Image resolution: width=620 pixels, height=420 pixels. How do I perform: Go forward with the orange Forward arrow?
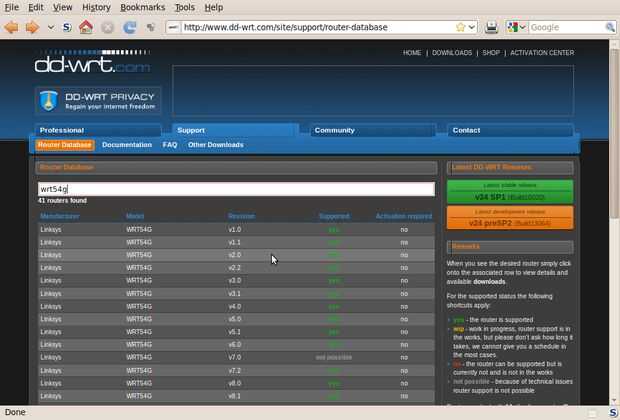point(33,27)
